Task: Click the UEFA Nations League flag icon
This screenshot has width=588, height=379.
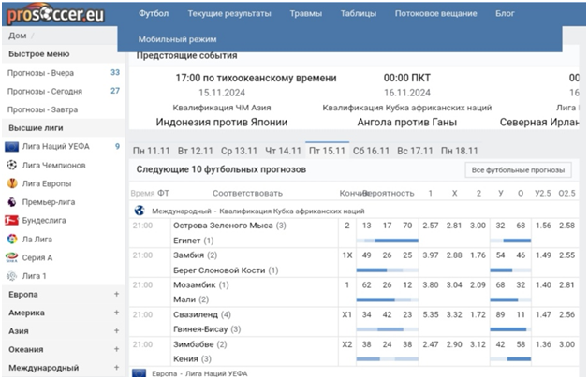Action: point(12,146)
